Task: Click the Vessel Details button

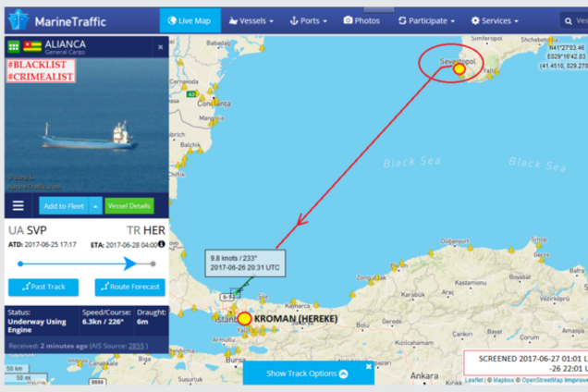Action: pyautogui.click(x=129, y=206)
